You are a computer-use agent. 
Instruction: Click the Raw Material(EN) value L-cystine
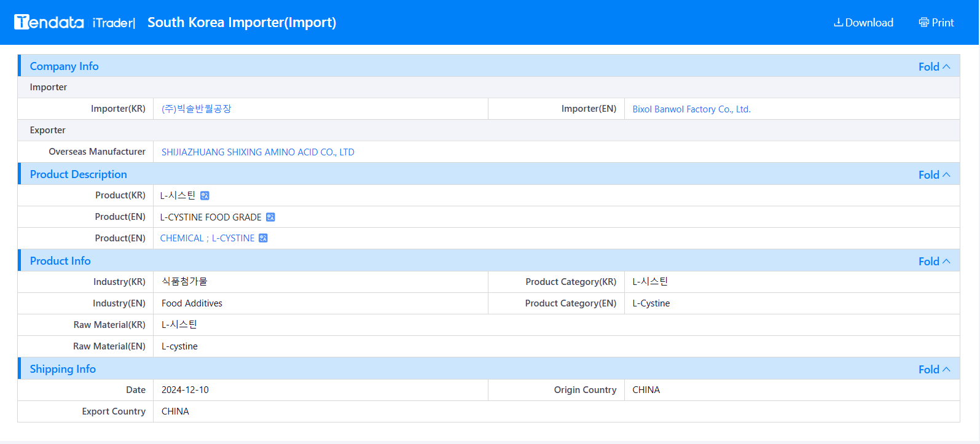[179, 346]
